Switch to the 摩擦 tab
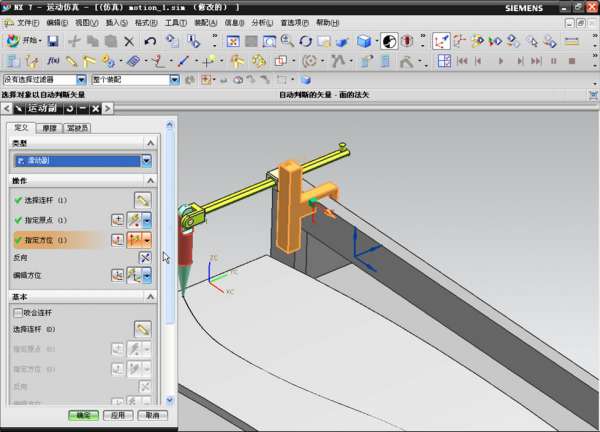This screenshot has height=432, width=600. point(50,128)
